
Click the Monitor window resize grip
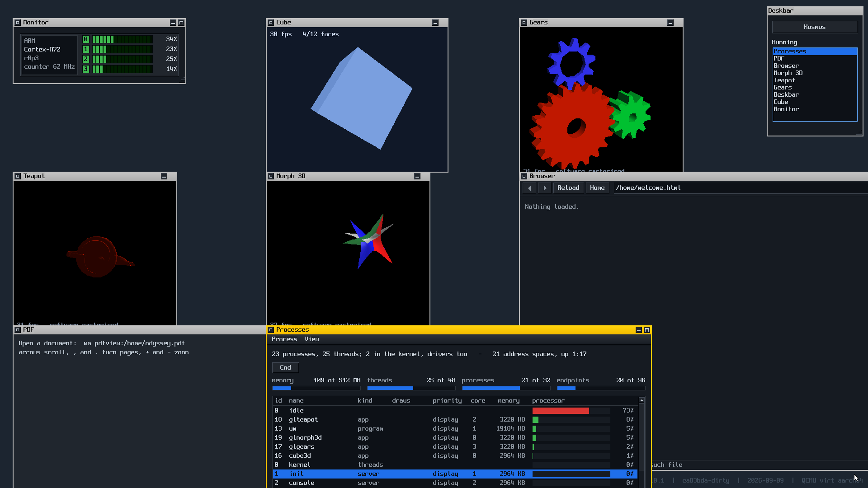(183, 80)
